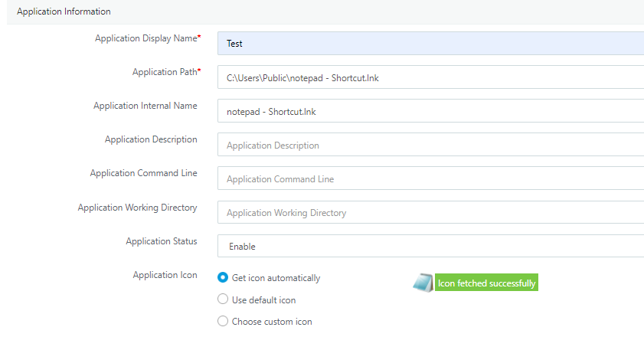
Task: Select the Get icon automatically option
Action: click(223, 277)
